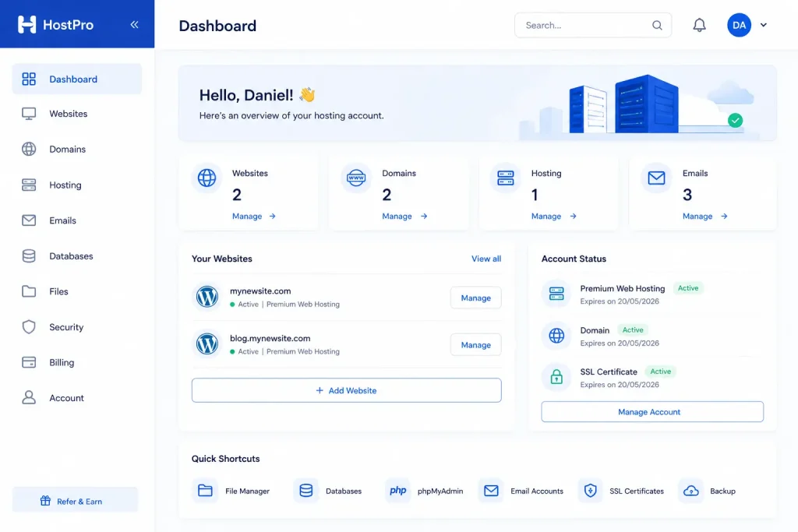
Task: Click Manage link under Hosting card
Action: (x=554, y=217)
